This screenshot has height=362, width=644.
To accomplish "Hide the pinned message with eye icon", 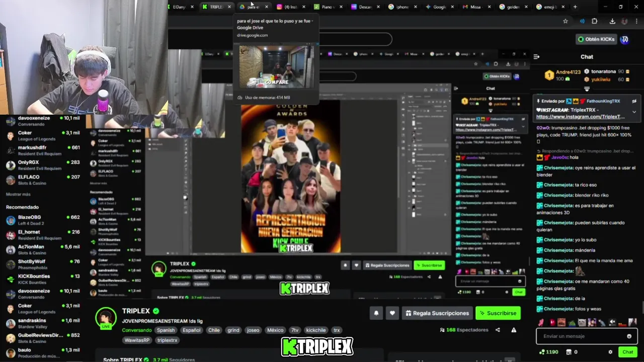I will pyautogui.click(x=634, y=101).
